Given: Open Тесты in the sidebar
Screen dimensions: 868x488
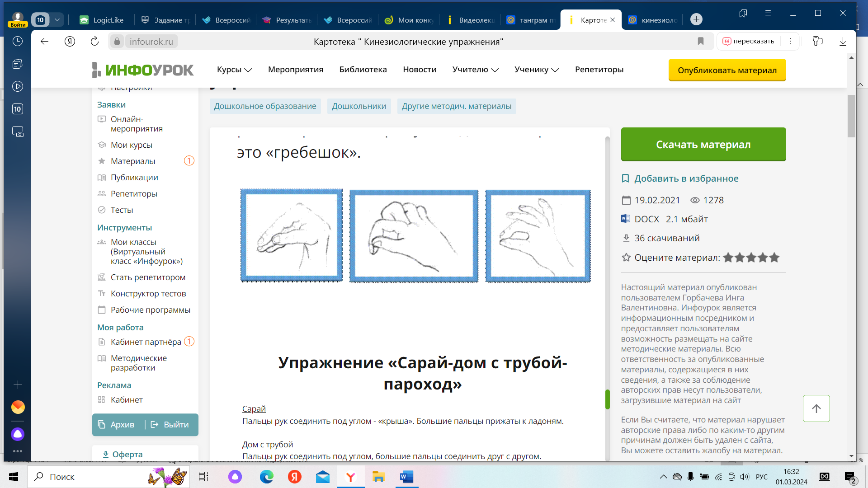Looking at the screenshot, I should pos(122,210).
